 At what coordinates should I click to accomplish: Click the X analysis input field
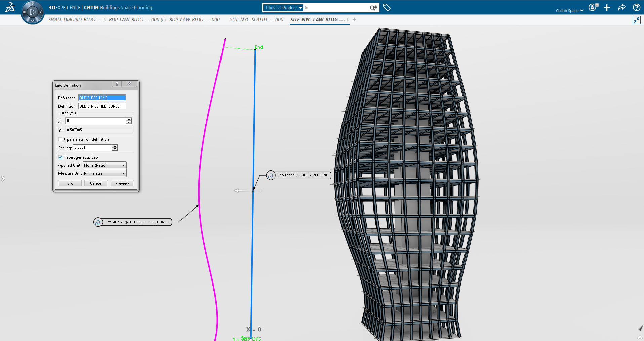(x=96, y=121)
